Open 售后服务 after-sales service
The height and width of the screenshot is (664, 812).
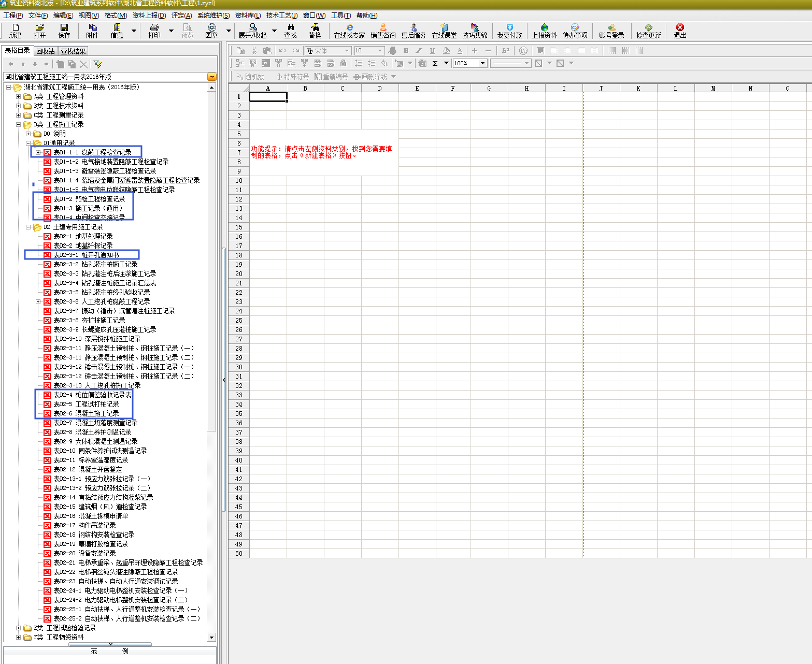coord(414,31)
